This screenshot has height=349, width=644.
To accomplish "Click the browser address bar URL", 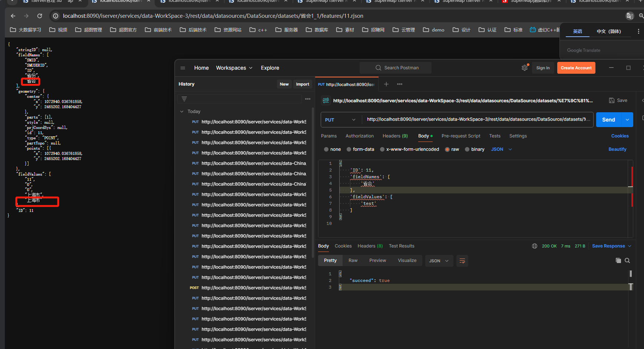I will point(213,16).
